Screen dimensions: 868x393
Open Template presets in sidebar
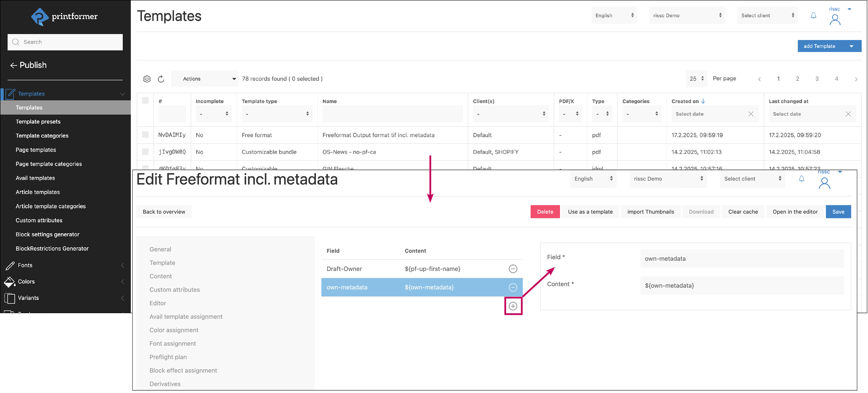[38, 122]
